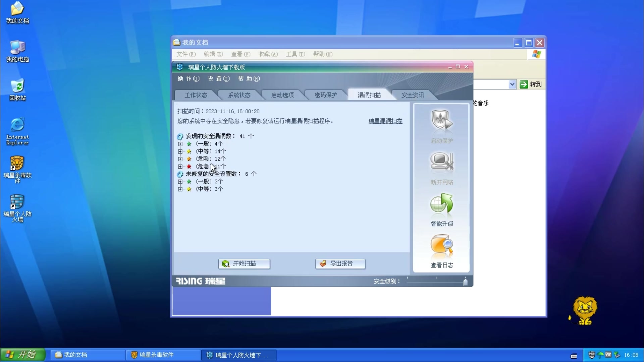Screen dimensions: 644x362
Task: Click the 瑞星漏洞扫描 hyperlink
Action: pyautogui.click(x=385, y=121)
